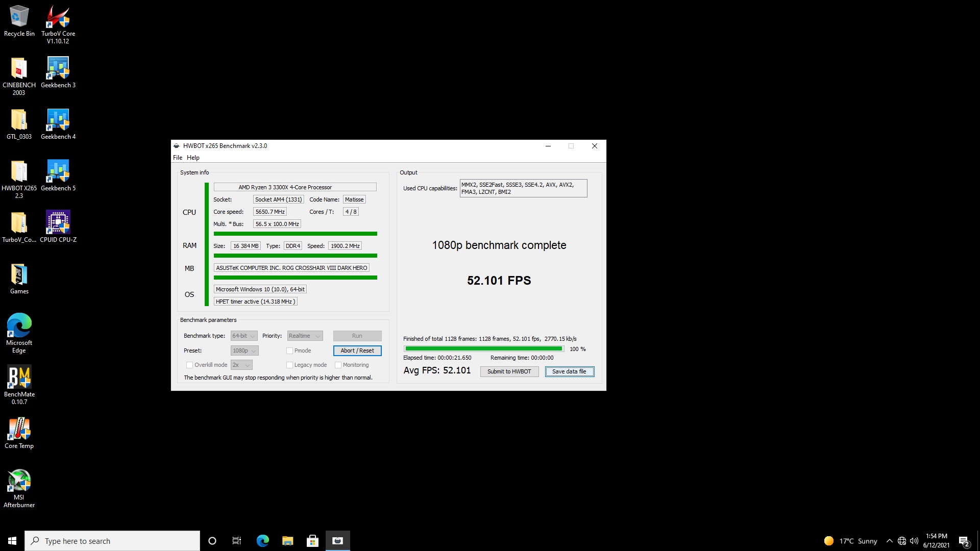This screenshot has width=980, height=551.
Task: Launch BenchMate 0.10.7 shortcut
Action: click(x=19, y=385)
